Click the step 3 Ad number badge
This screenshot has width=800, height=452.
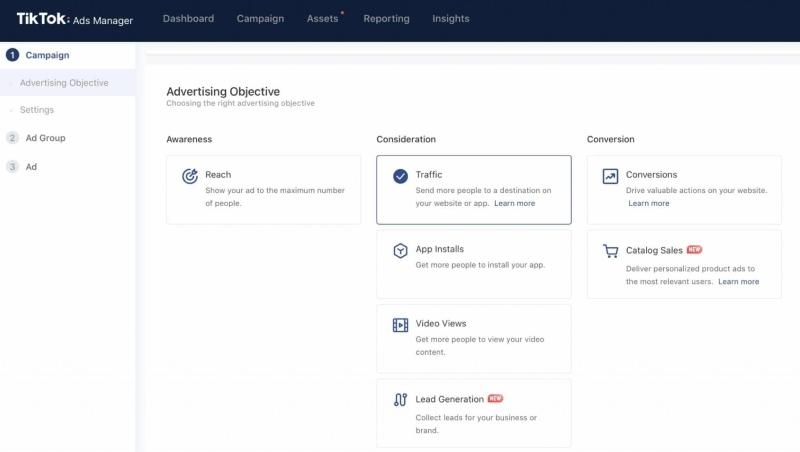(x=12, y=167)
